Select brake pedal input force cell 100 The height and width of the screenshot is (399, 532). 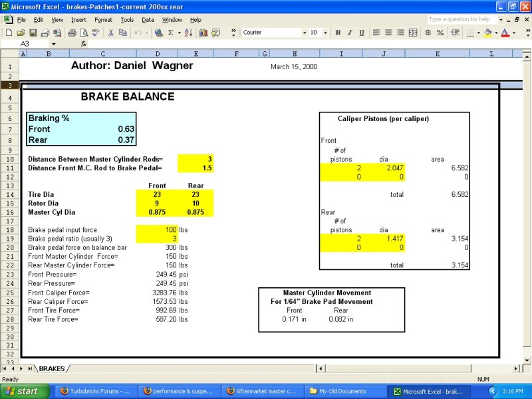pyautogui.click(x=157, y=230)
